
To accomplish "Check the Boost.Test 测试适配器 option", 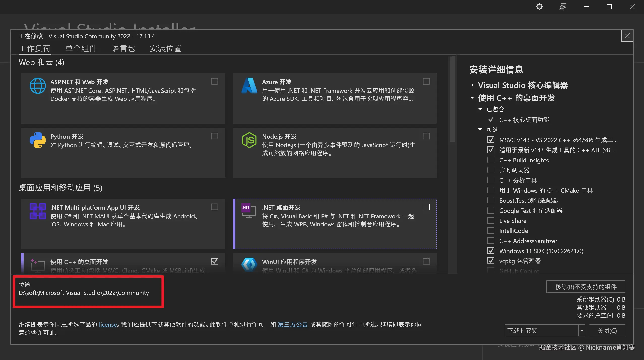I will pyautogui.click(x=491, y=200).
